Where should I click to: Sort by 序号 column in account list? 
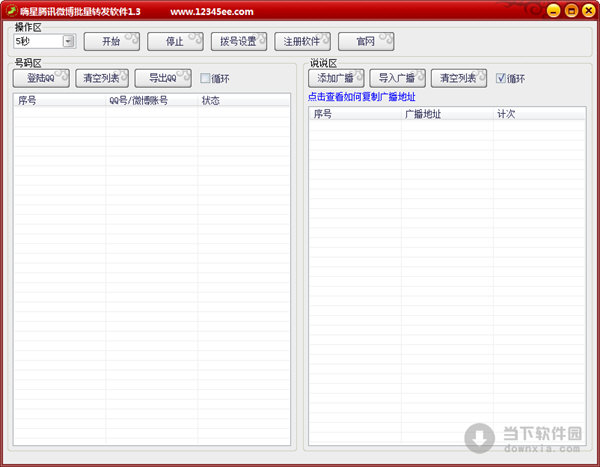59,100
